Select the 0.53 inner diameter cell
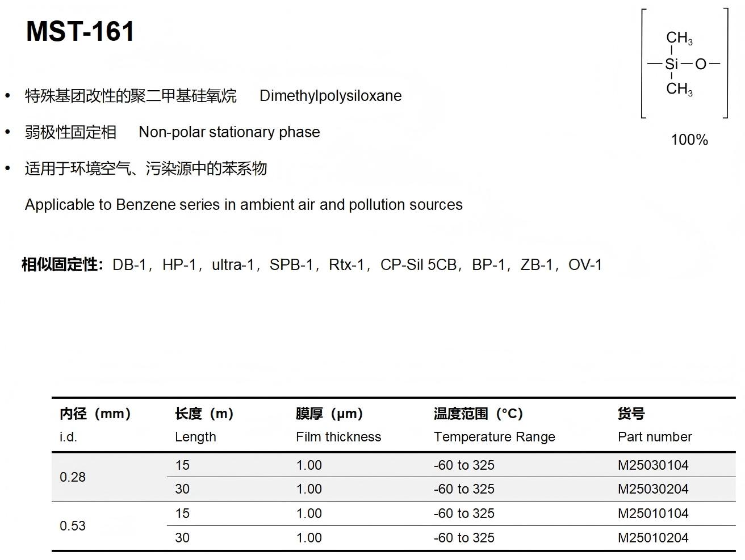The image size is (745, 560). tap(73, 526)
